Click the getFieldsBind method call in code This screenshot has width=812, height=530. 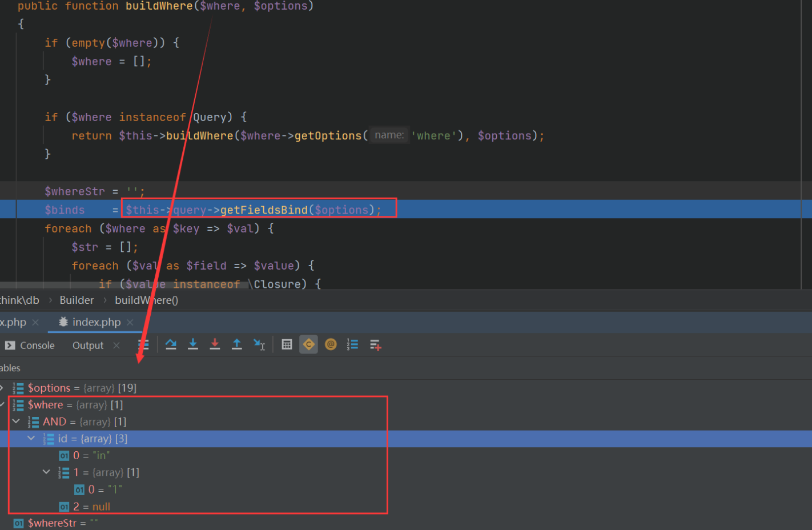[x=264, y=210]
